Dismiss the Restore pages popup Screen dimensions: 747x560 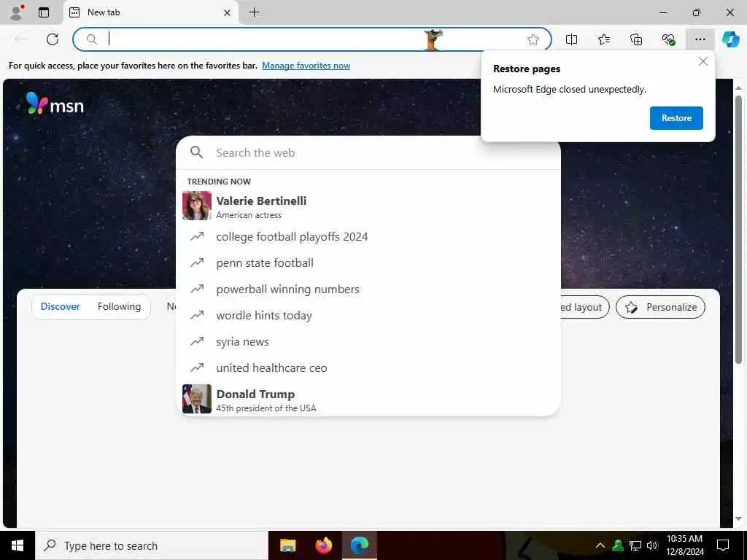tap(703, 61)
